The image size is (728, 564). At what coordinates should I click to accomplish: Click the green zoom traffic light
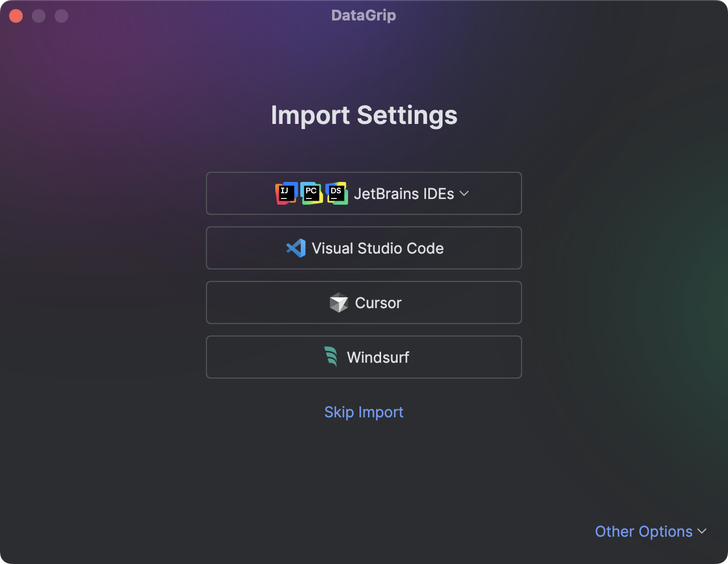pyautogui.click(x=61, y=16)
